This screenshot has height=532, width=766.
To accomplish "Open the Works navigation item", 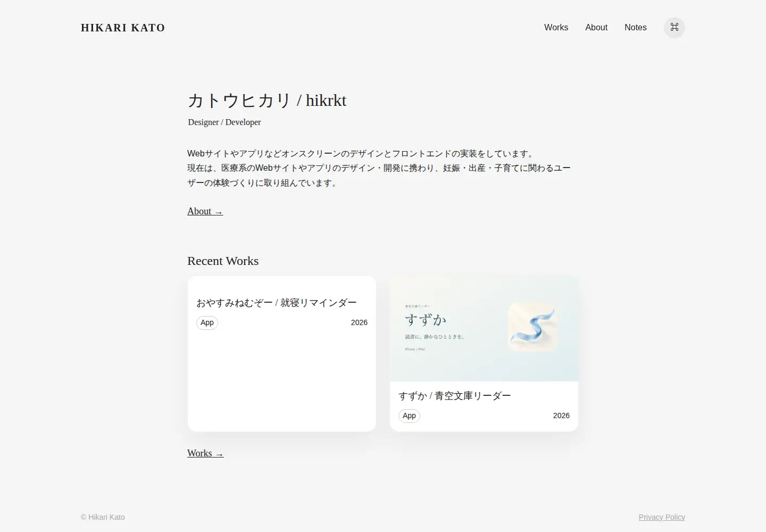I will click(556, 28).
